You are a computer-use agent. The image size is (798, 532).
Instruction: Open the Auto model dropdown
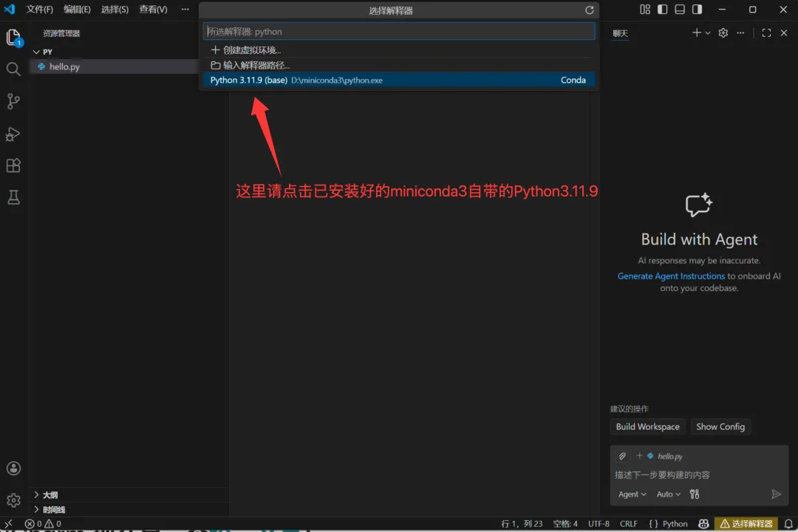(x=668, y=494)
